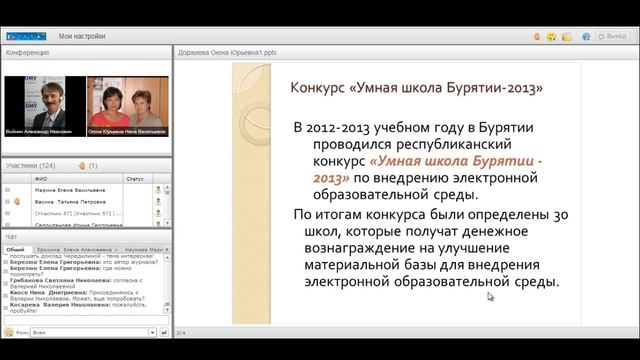Click message icon beside Косарева Валерия Николаевна
Image resolution: width=640 pixels, height=360 pixels.
click(x=6, y=308)
